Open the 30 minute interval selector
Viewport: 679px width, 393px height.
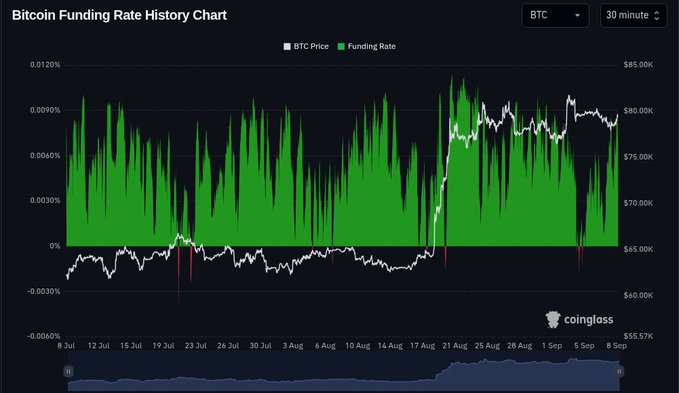(634, 16)
